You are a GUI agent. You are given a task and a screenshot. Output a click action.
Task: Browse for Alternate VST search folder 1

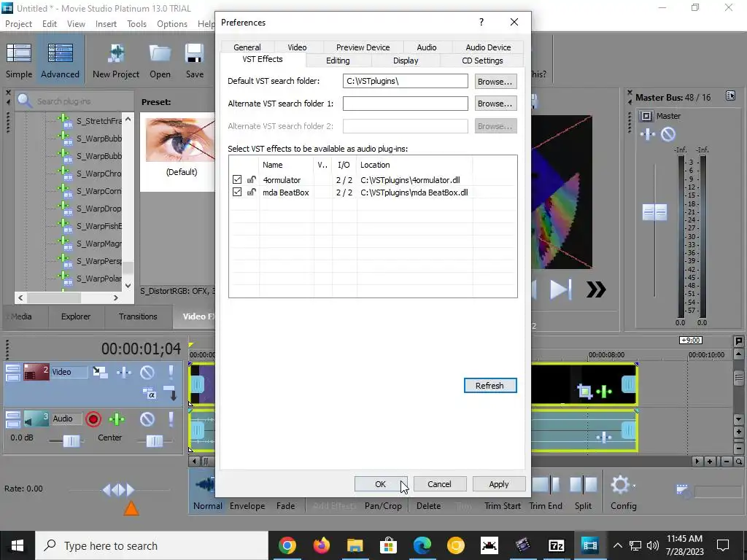495,104
